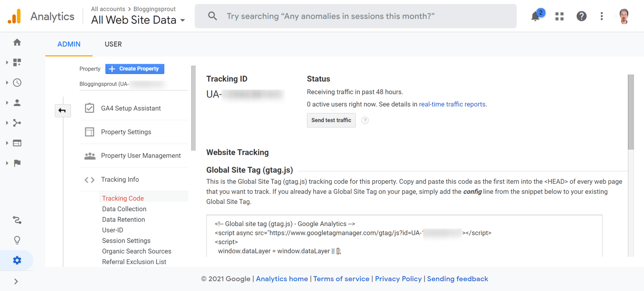Focus the Analytics search field
Screen dimensions: 644x291
(x=355, y=16)
